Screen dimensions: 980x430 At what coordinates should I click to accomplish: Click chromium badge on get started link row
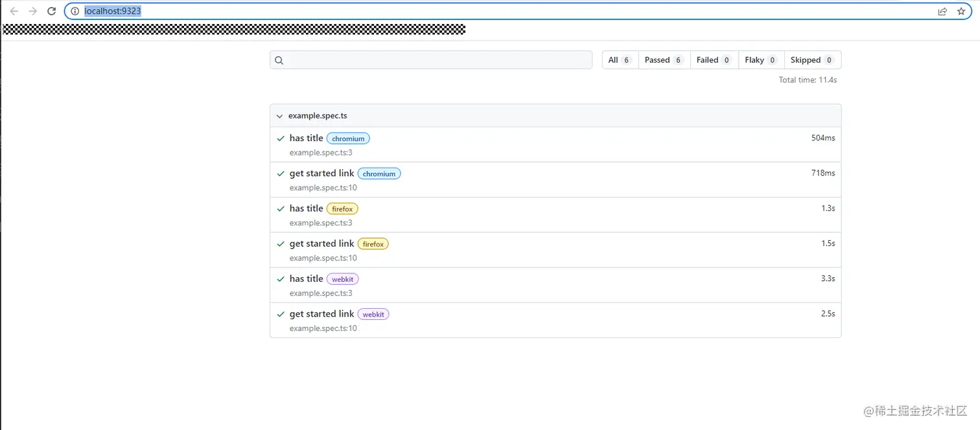pyautogui.click(x=379, y=174)
